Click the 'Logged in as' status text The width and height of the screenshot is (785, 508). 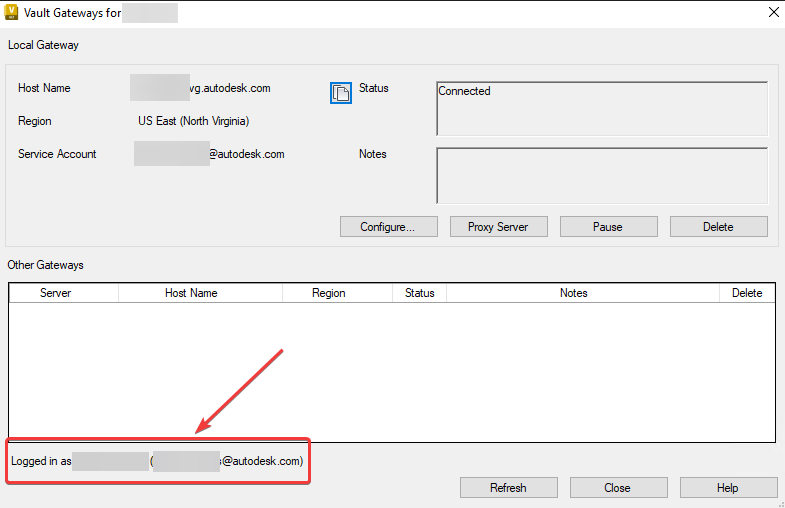pos(41,461)
